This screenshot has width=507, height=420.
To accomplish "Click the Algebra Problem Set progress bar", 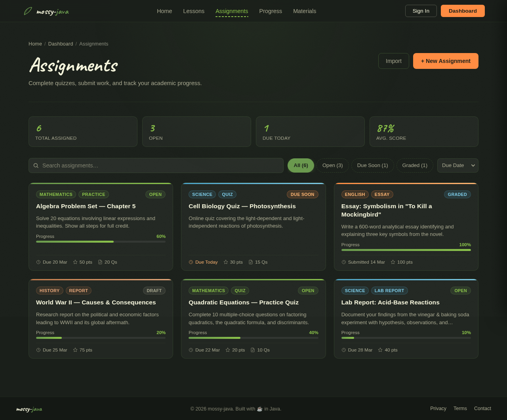I will 101,241.
